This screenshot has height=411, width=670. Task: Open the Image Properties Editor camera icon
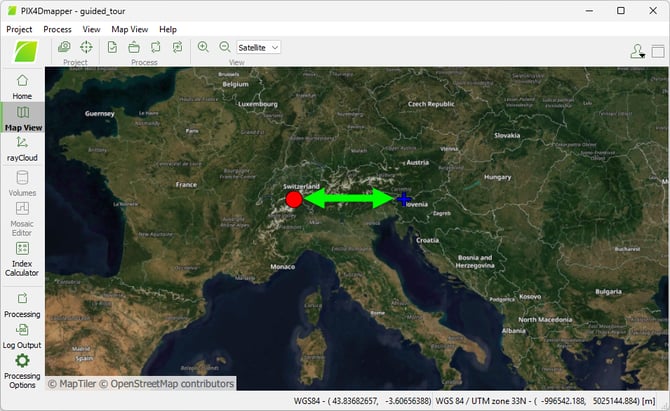click(65, 47)
